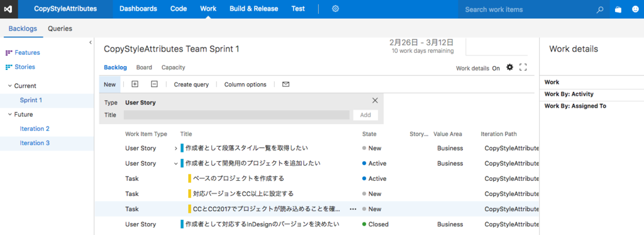Expand Work By: Assigned To section
Viewport: 644px width, 235px height.
click(x=575, y=106)
